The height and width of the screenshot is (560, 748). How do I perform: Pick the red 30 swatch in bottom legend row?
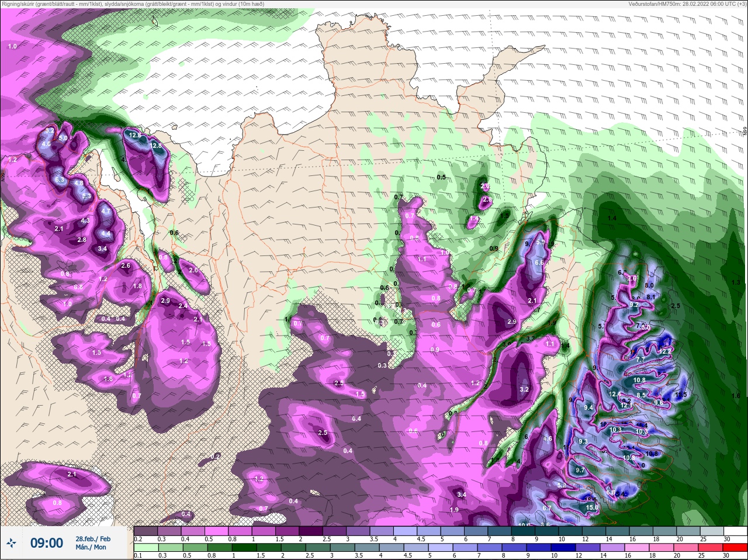735,548
